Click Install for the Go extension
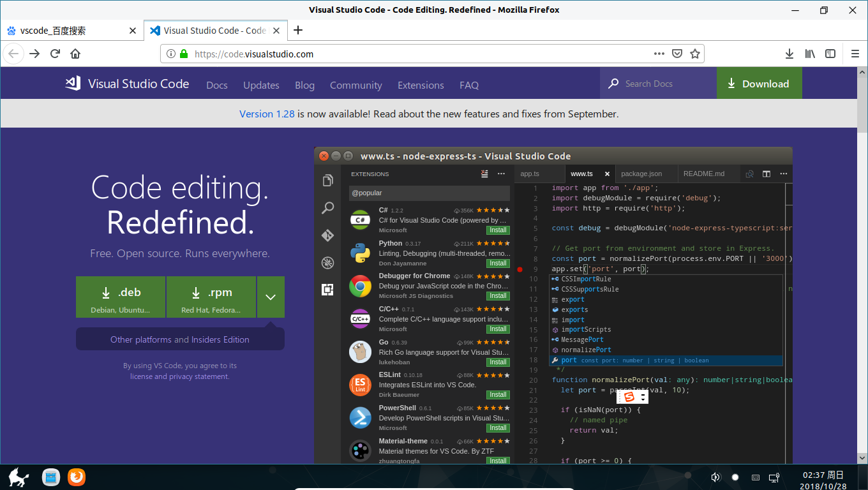 [498, 362]
